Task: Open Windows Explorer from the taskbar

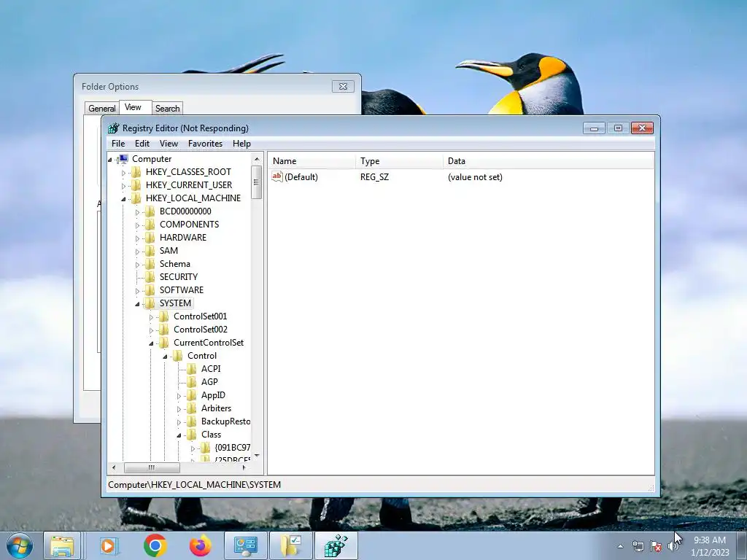Action: pos(62,545)
